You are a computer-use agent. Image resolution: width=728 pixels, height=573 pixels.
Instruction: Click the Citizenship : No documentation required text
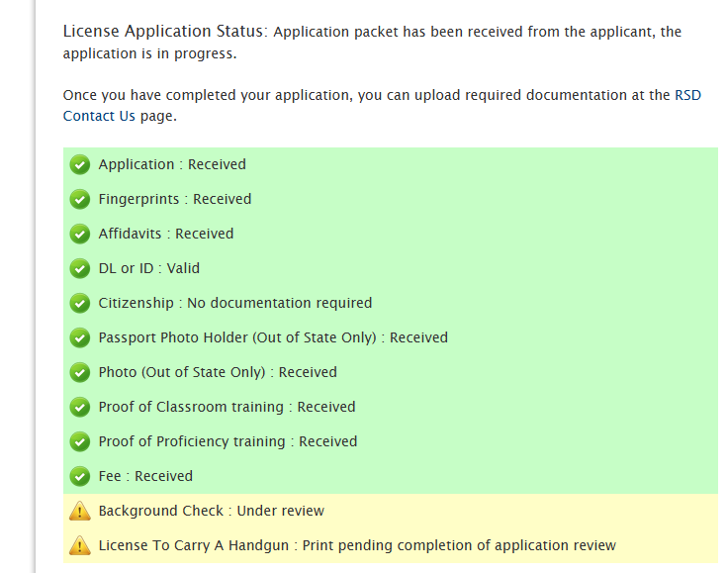point(235,303)
